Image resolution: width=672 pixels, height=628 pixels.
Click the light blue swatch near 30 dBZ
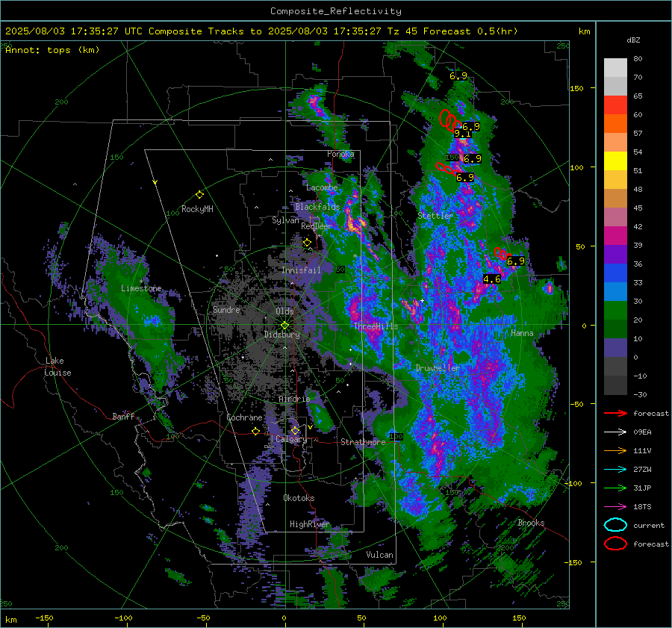coord(615,292)
